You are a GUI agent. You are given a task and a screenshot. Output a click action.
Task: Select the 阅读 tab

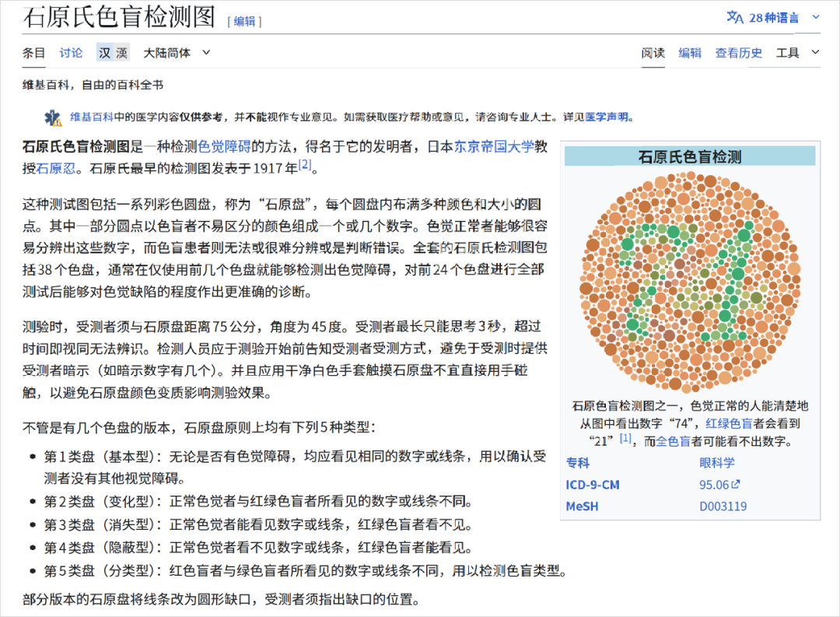click(x=653, y=53)
